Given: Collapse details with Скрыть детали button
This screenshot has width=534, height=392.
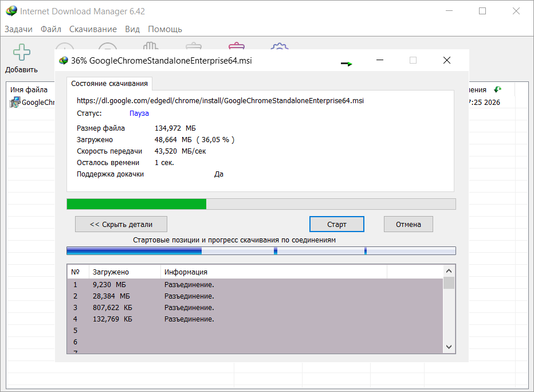Looking at the screenshot, I should tap(121, 225).
